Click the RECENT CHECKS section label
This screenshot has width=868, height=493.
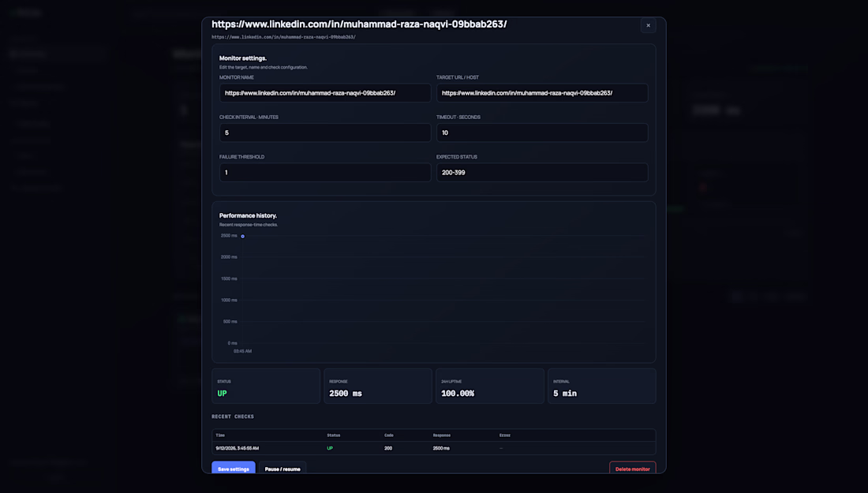pos(233,416)
